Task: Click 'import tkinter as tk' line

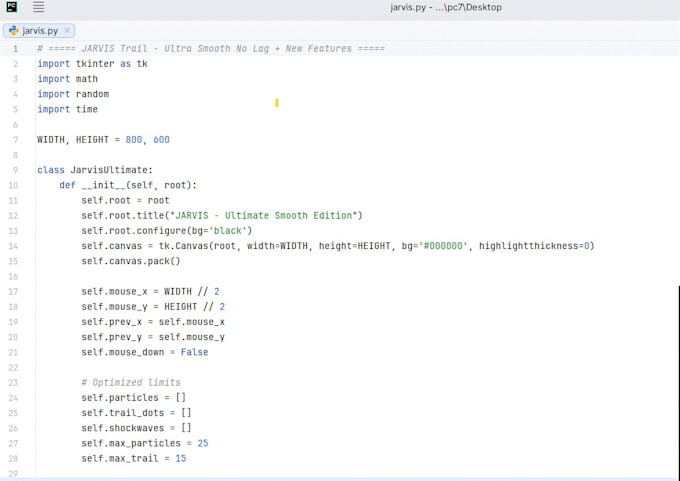Action: (x=92, y=64)
